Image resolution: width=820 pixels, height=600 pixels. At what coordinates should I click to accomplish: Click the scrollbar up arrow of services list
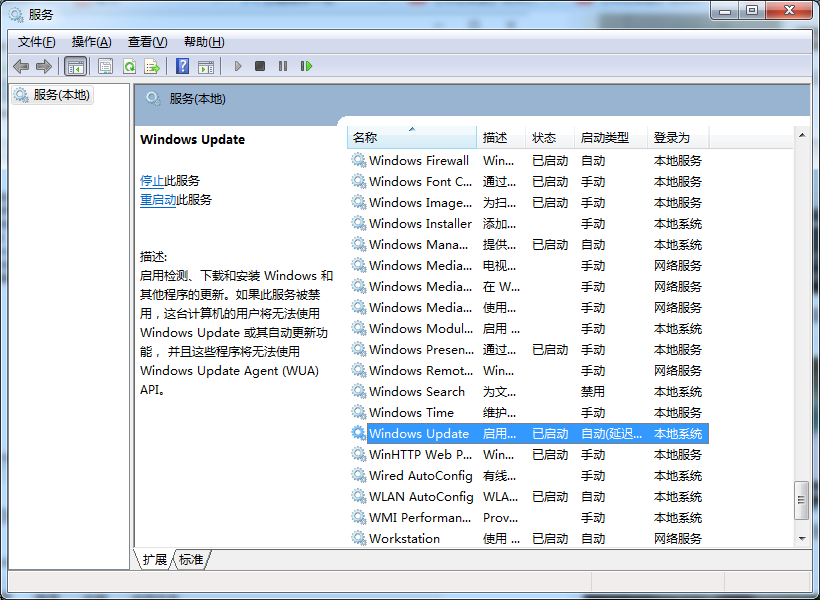[802, 135]
